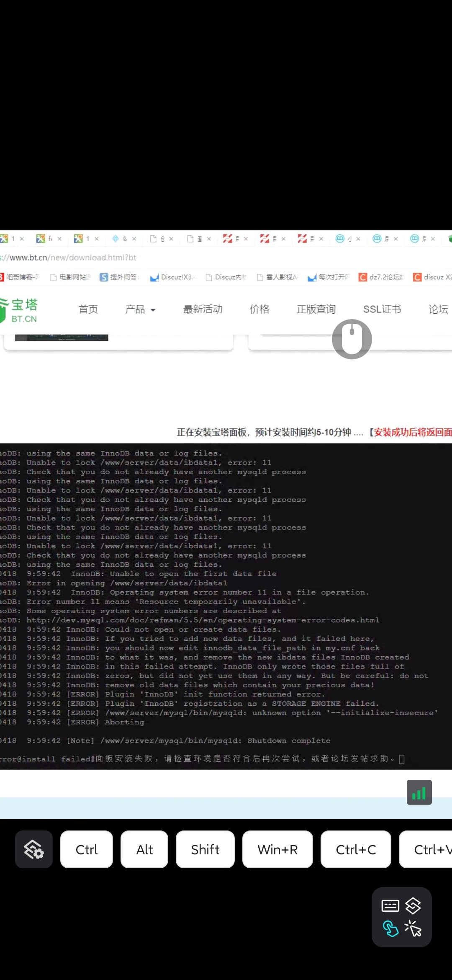452x980 pixels.
Task: Click the www.bt.cn address bar URL
Action: point(68,258)
